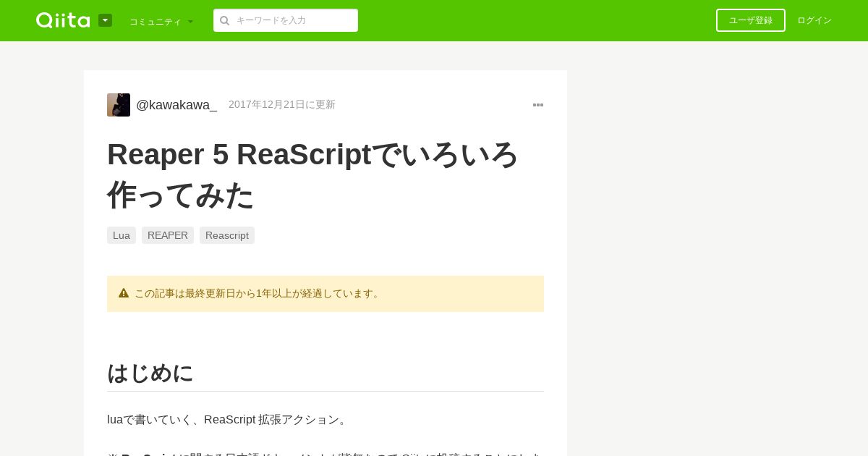868x456 pixels.
Task: Click the ユーザ登録 button
Action: point(751,20)
